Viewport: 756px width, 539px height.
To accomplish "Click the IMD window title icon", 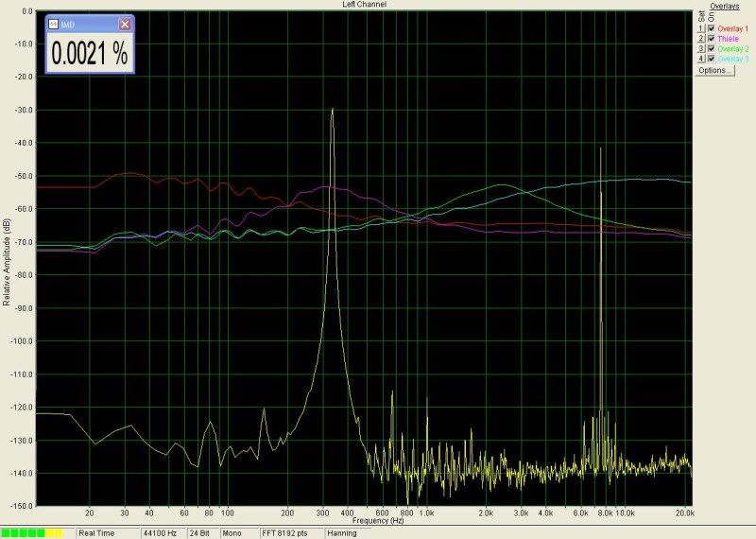I will tap(54, 25).
